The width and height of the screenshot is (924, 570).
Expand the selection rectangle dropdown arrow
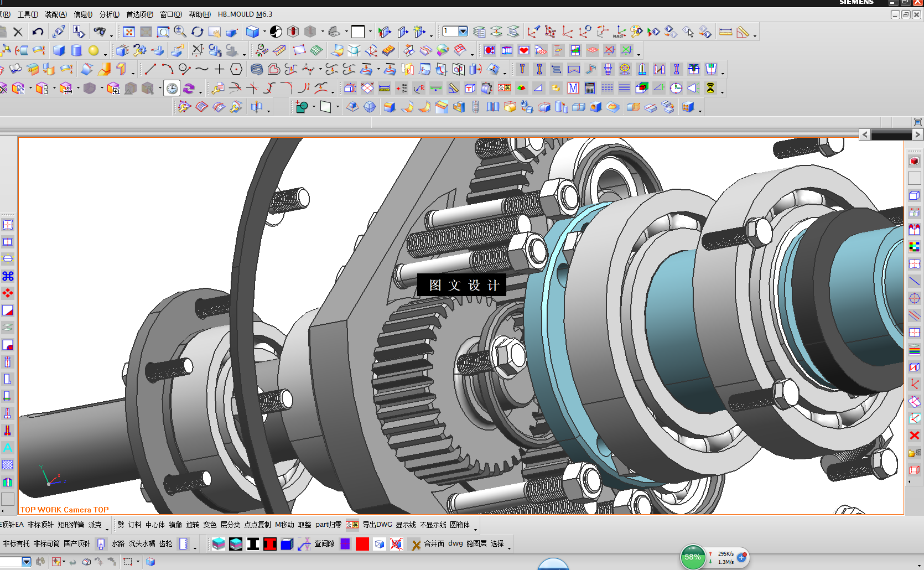click(x=138, y=562)
